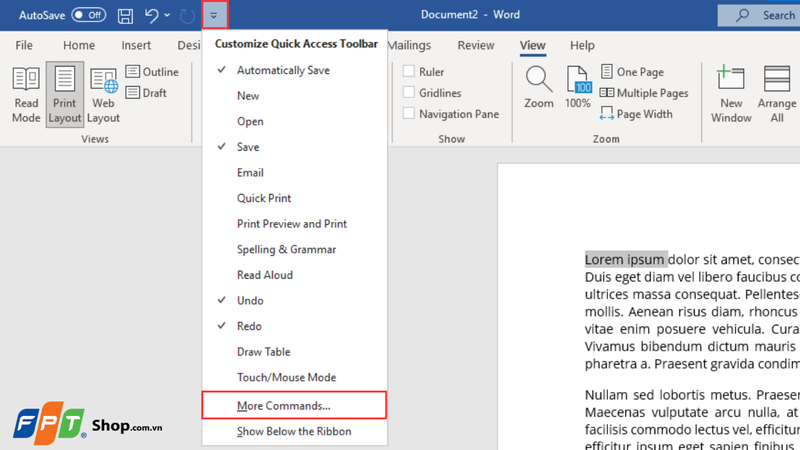Uncheck Redo in the toolbar menu

(294, 326)
